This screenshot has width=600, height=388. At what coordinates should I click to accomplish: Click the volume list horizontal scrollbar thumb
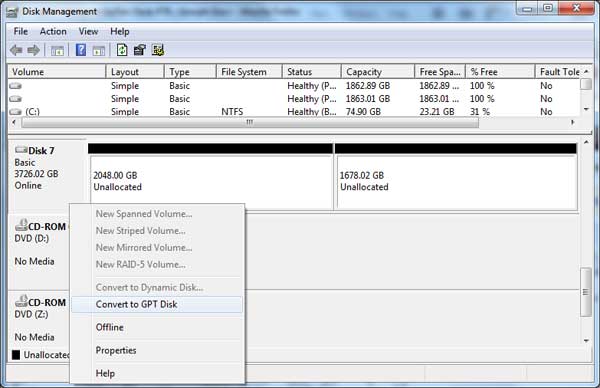point(250,122)
